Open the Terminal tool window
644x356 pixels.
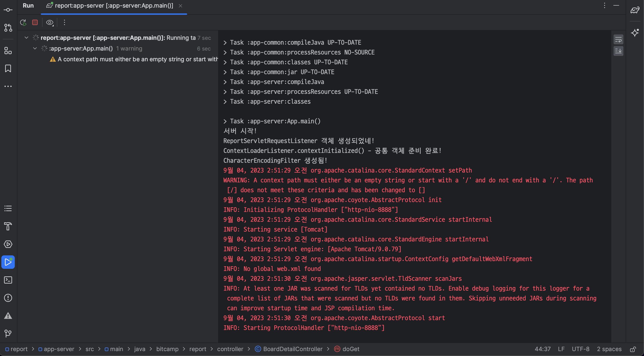(x=8, y=280)
